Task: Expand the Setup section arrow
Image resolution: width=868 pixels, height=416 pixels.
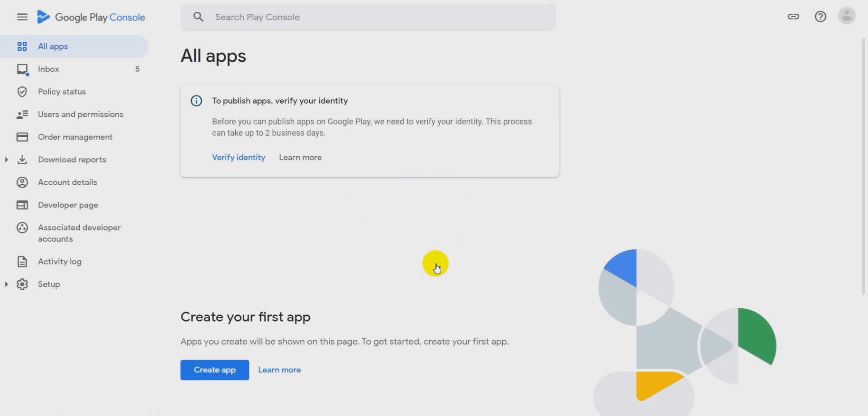Action: [x=6, y=284]
